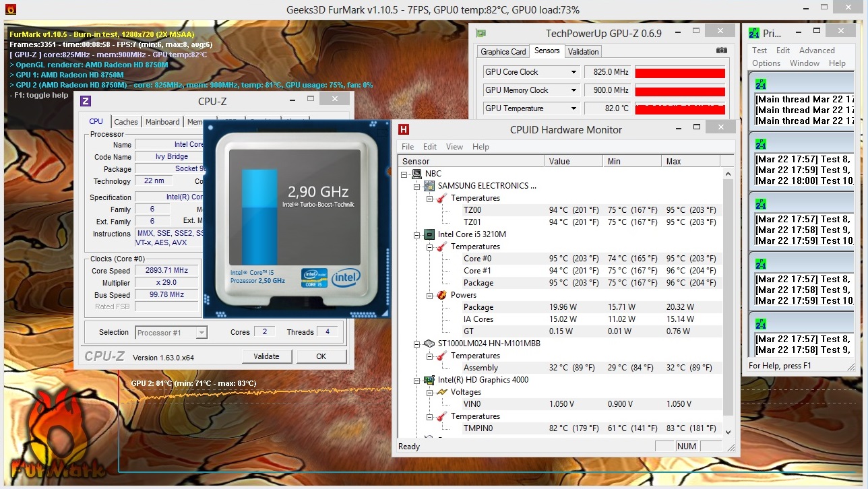Click the Max column header
The width and height of the screenshot is (868, 489).
click(x=691, y=161)
